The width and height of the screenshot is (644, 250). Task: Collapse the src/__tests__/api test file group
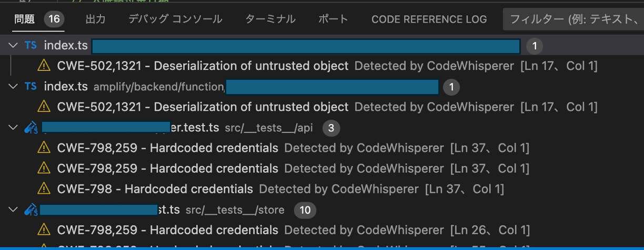[x=13, y=128]
